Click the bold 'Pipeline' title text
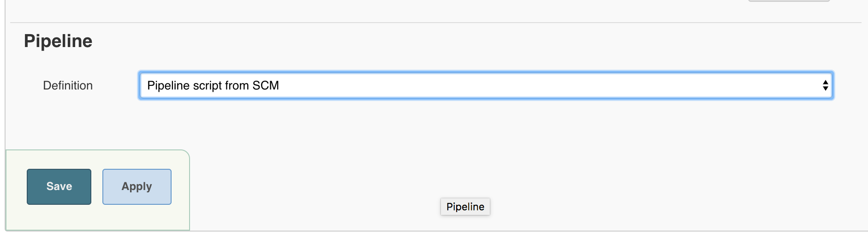Image resolution: width=868 pixels, height=238 pixels. (x=58, y=41)
